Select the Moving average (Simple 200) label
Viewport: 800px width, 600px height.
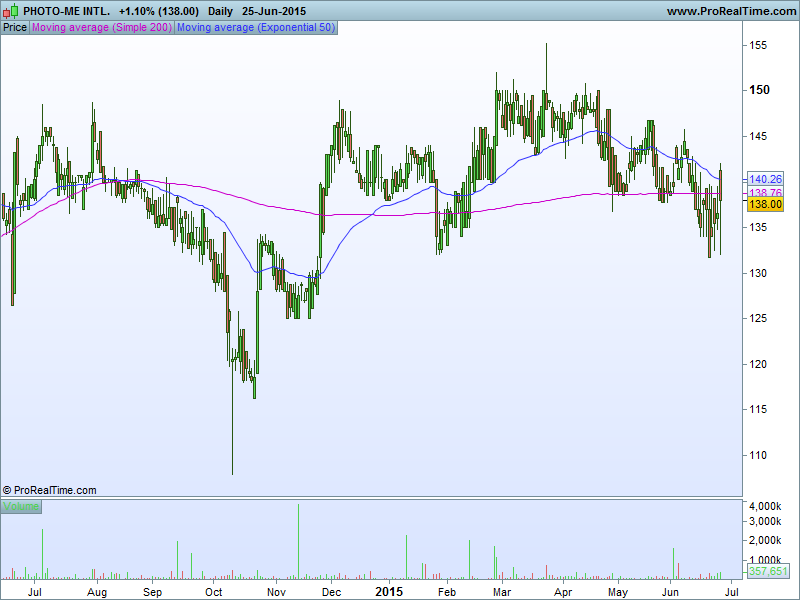tap(102, 27)
